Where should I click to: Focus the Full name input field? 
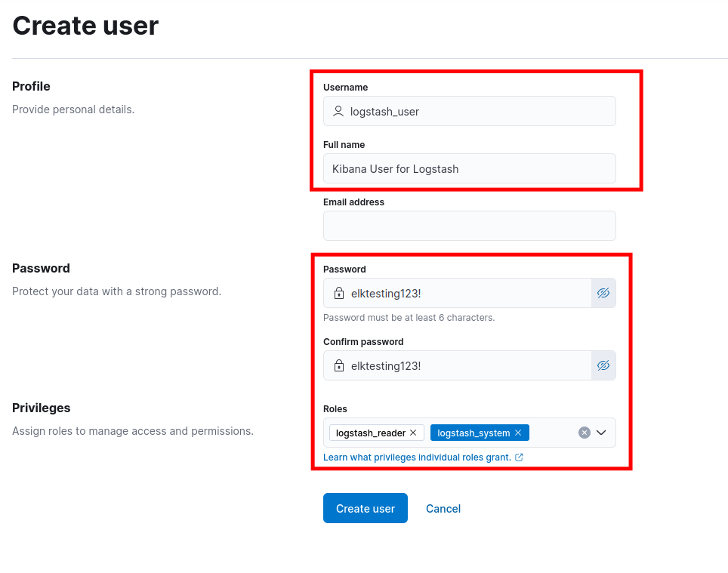(470, 168)
